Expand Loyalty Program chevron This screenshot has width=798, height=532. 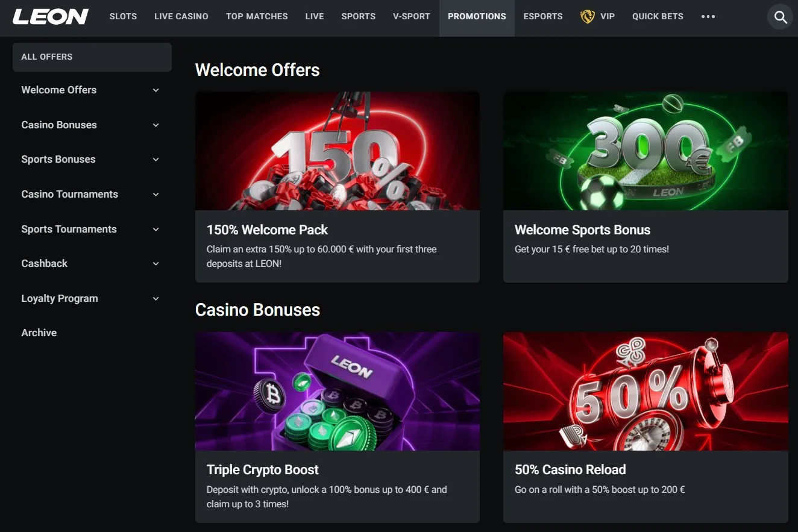[x=156, y=299]
